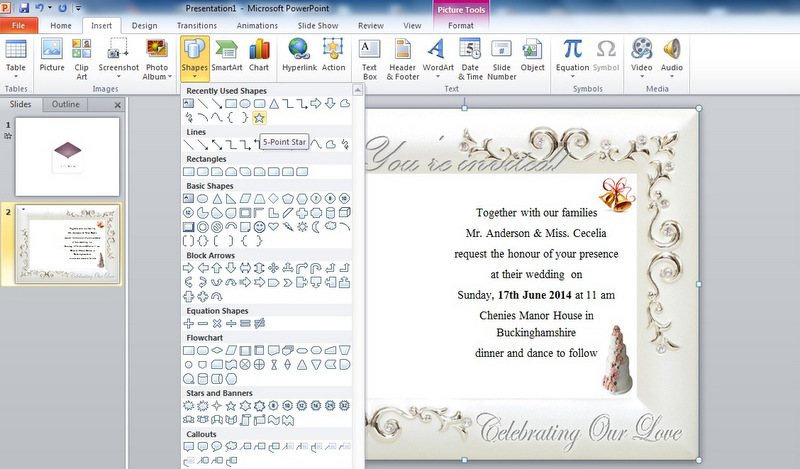Open the Video dropdown arrow

point(641,77)
